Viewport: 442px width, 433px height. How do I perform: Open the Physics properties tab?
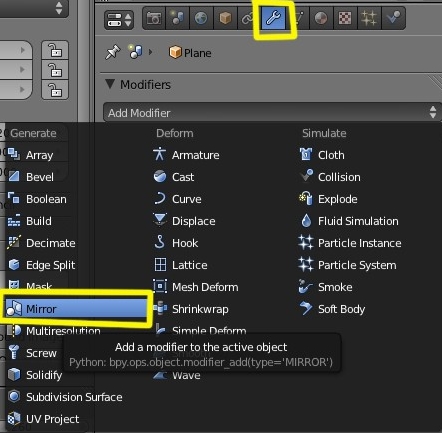393,18
